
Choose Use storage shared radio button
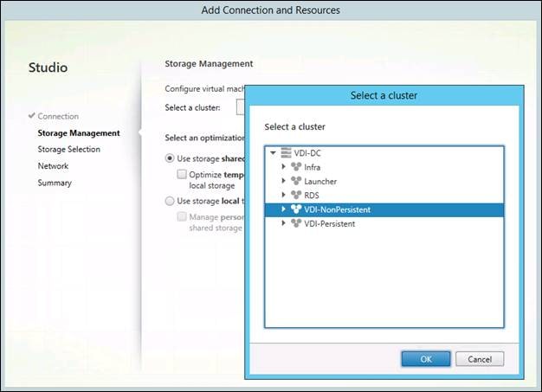click(170, 158)
